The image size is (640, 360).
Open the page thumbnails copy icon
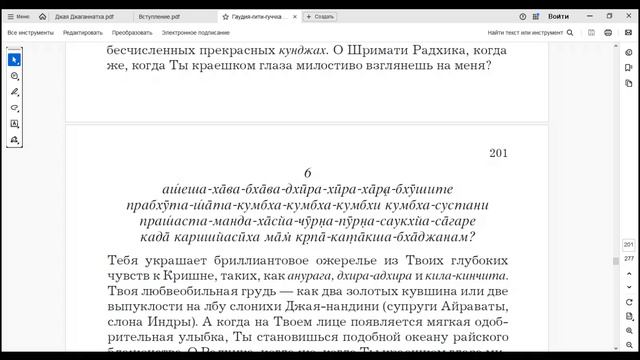click(x=629, y=83)
